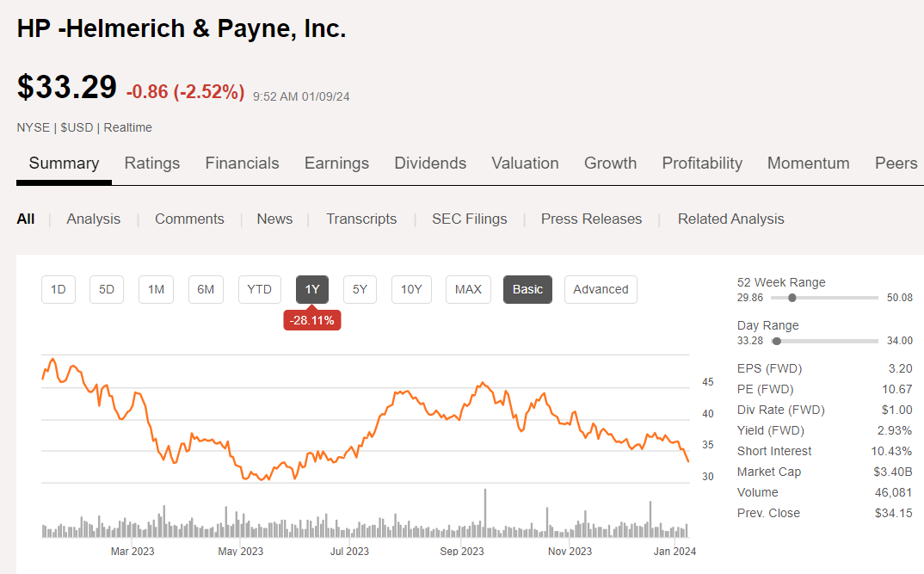The image size is (924, 574).
Task: Show Press Releases for HP
Action: pyautogui.click(x=591, y=219)
